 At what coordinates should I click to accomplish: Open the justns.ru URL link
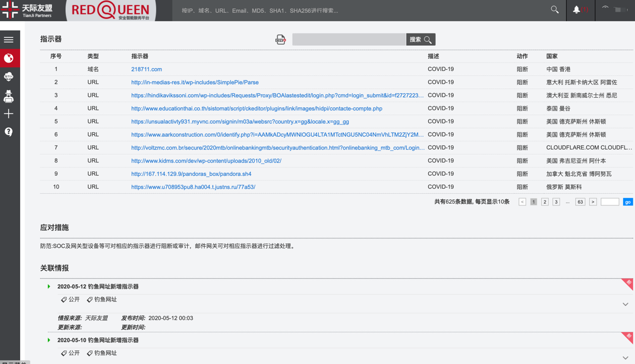click(193, 187)
